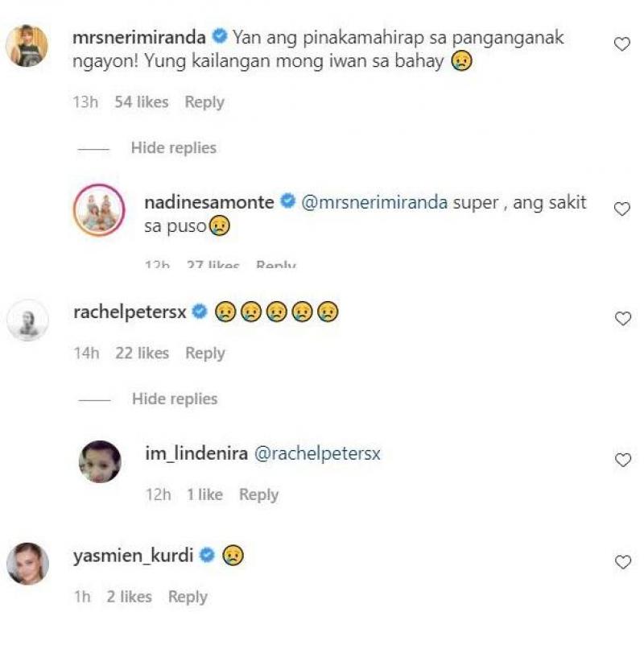Image resolution: width=644 pixels, height=649 pixels.
Task: Collapse replies under rachelpetersx comment
Action: click(x=174, y=399)
